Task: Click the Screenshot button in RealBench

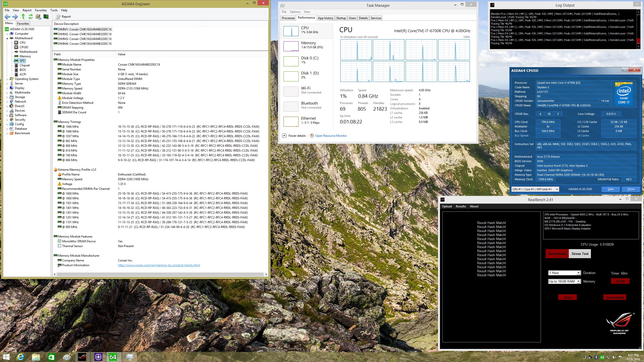Action: pyautogui.click(x=615, y=297)
